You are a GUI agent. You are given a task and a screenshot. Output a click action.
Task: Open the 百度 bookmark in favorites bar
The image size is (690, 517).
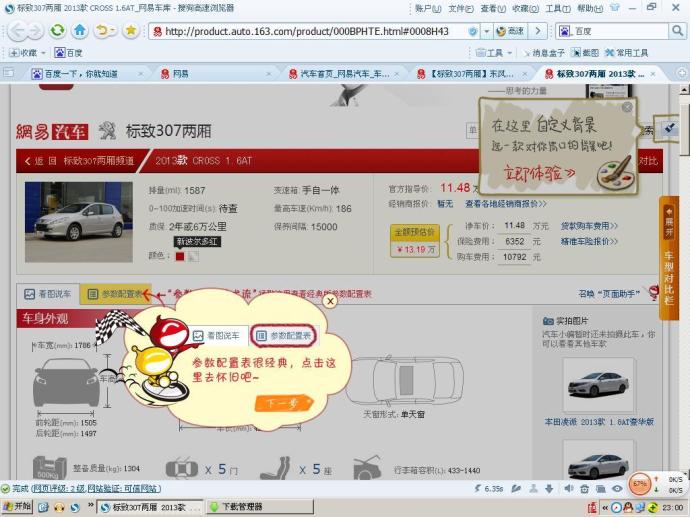(68, 53)
